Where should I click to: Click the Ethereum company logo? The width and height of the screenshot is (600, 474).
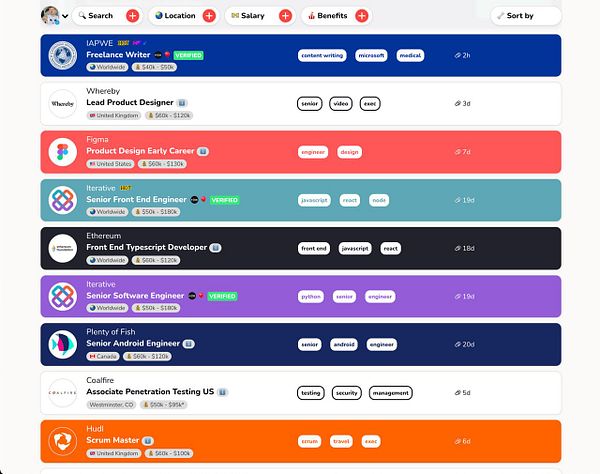[x=63, y=248]
